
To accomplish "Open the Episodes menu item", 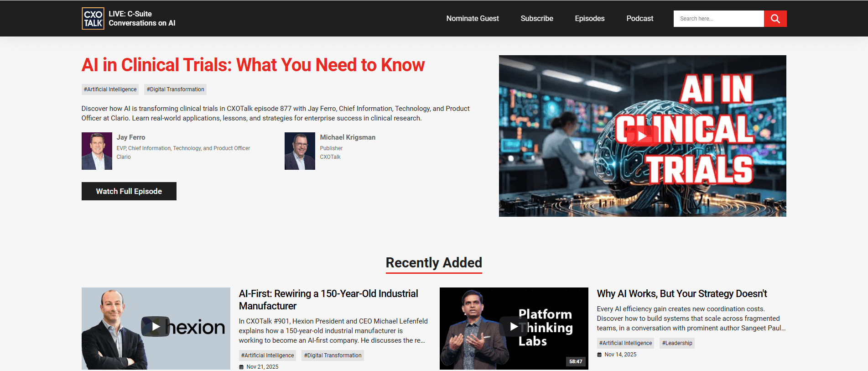I will click(589, 19).
